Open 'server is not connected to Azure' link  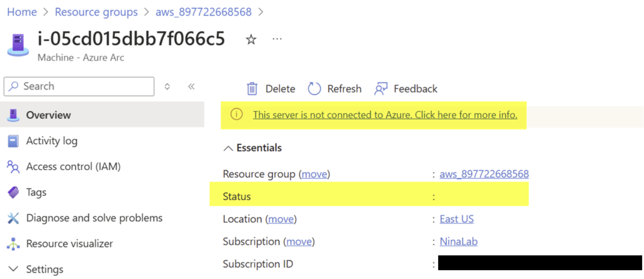385,115
